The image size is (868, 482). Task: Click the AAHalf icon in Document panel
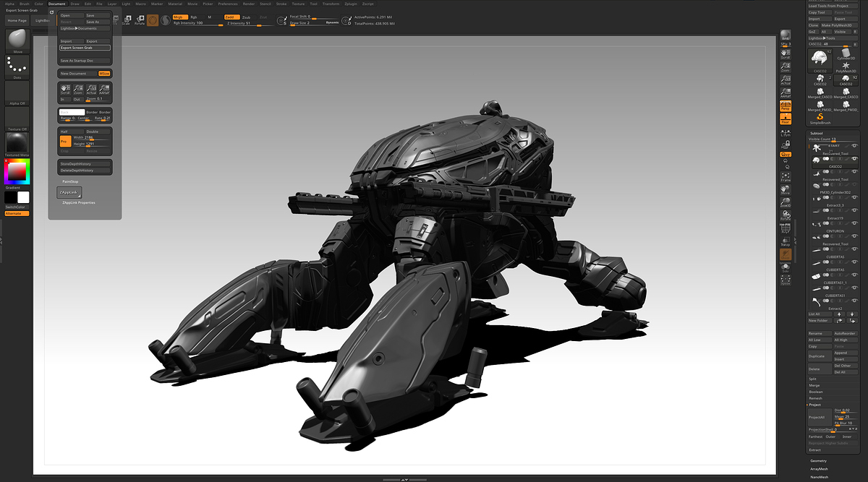click(x=104, y=89)
